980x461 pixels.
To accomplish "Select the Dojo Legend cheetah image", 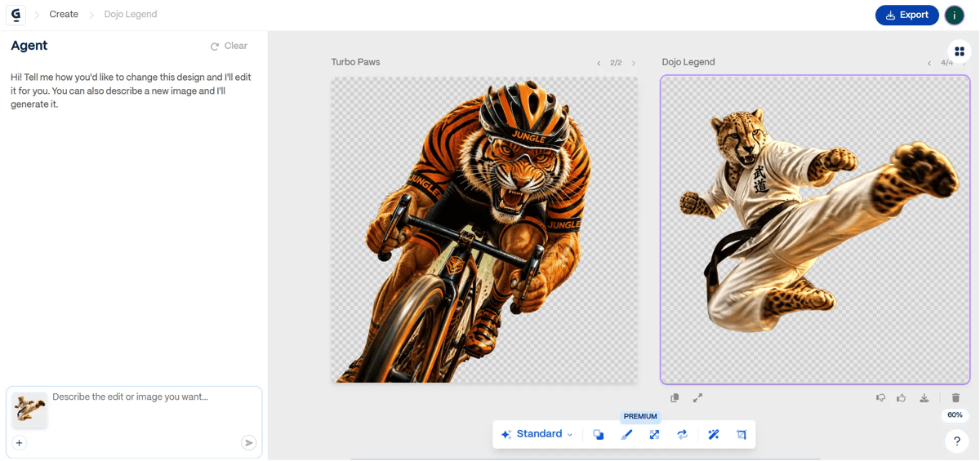I will [815, 229].
